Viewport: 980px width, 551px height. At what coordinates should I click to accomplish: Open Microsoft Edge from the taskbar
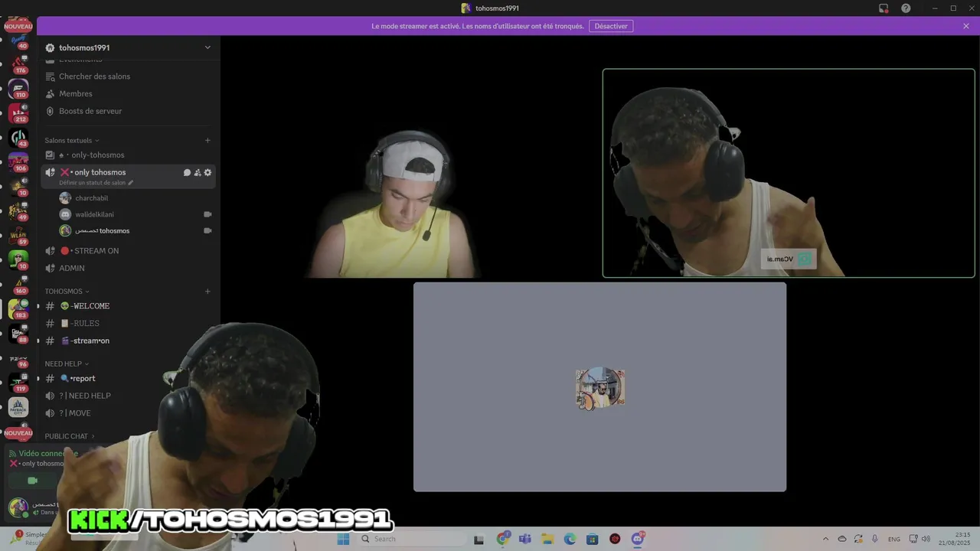point(570,539)
